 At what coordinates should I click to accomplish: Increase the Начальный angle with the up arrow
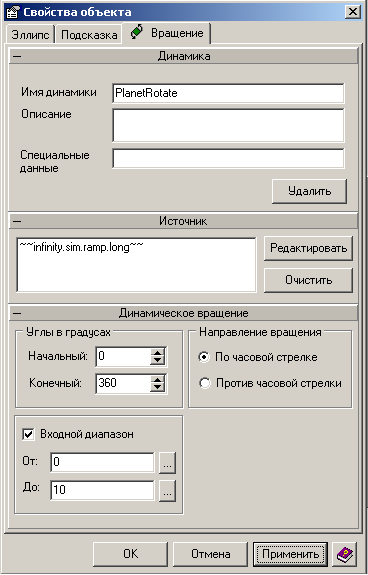(157, 352)
